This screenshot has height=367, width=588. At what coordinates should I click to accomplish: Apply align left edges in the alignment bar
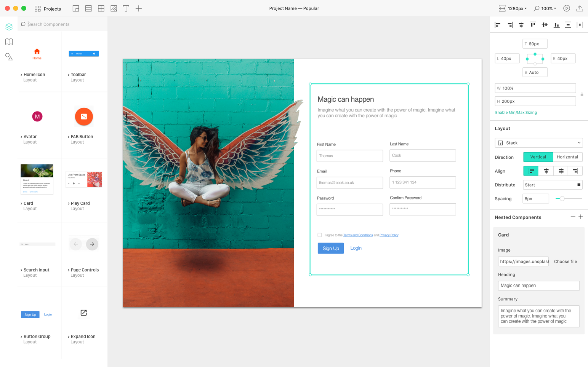tap(497, 24)
